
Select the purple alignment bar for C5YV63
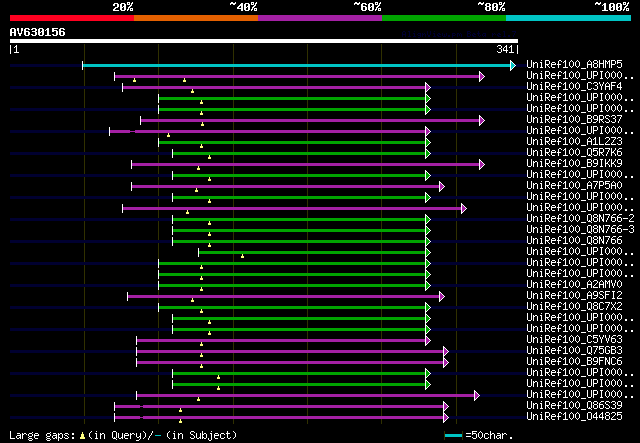(x=281, y=341)
